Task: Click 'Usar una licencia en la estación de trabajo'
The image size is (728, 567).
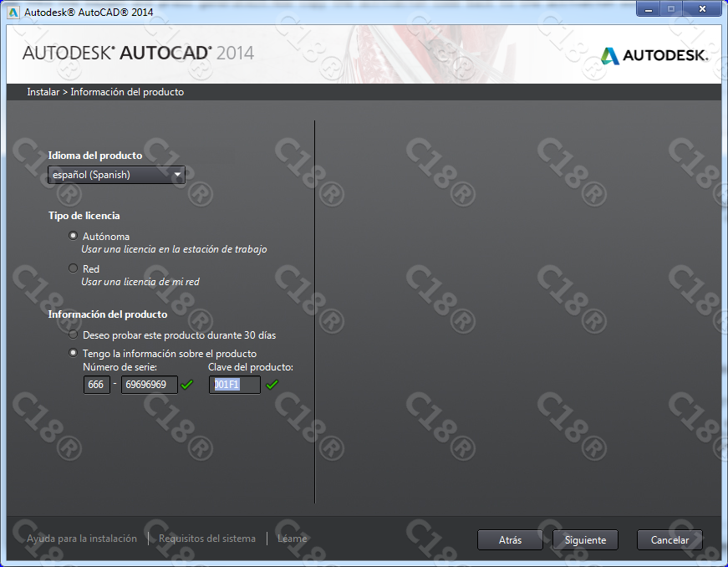Action: (x=174, y=249)
